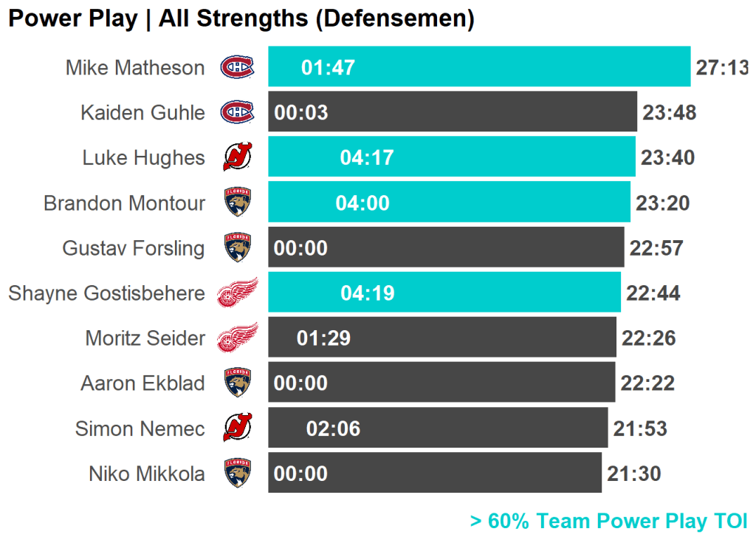Click the Red Wings logo next to Moritz Seider

point(237,338)
